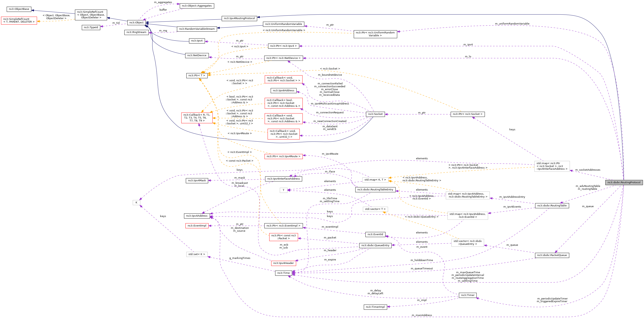Click ns3::Ptr< const ns3::Packet > node
644x318 pixels.
284,237
